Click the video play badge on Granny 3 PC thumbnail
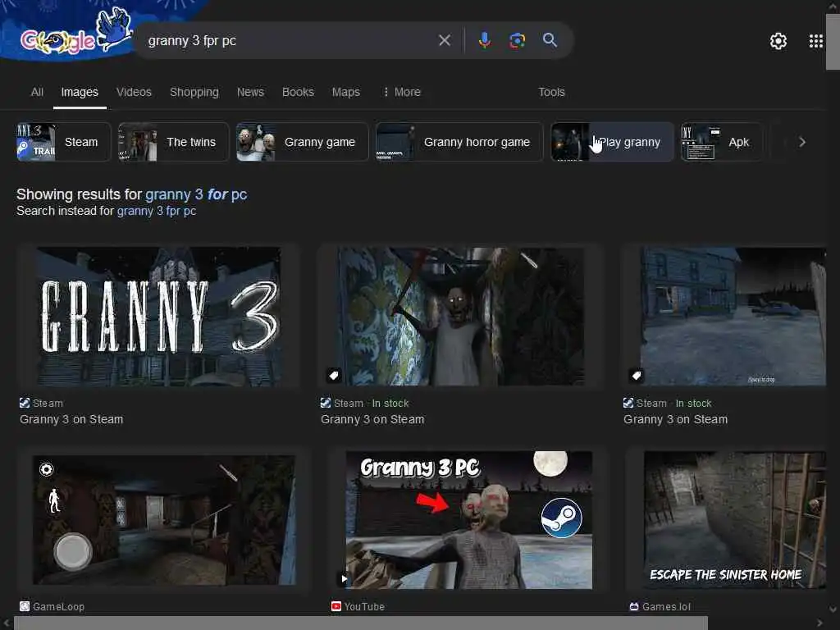This screenshot has height=630, width=840. coord(344,578)
